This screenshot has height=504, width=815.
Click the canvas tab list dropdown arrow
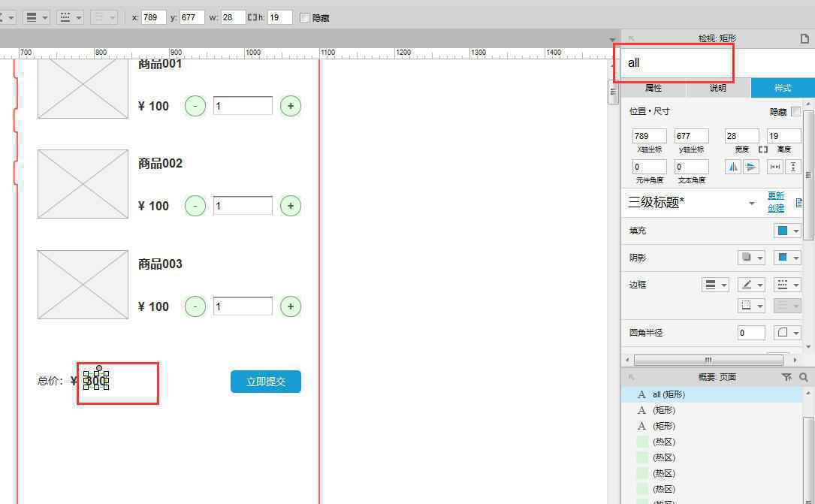click(612, 40)
